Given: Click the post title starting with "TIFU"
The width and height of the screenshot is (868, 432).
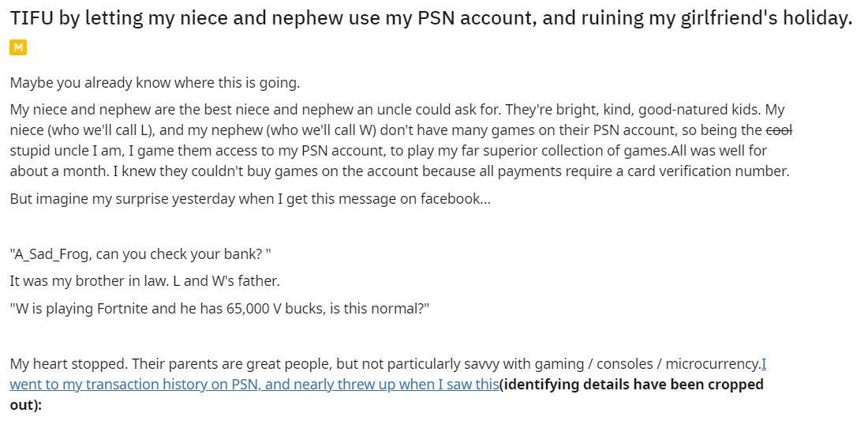Looking at the screenshot, I should (430, 20).
